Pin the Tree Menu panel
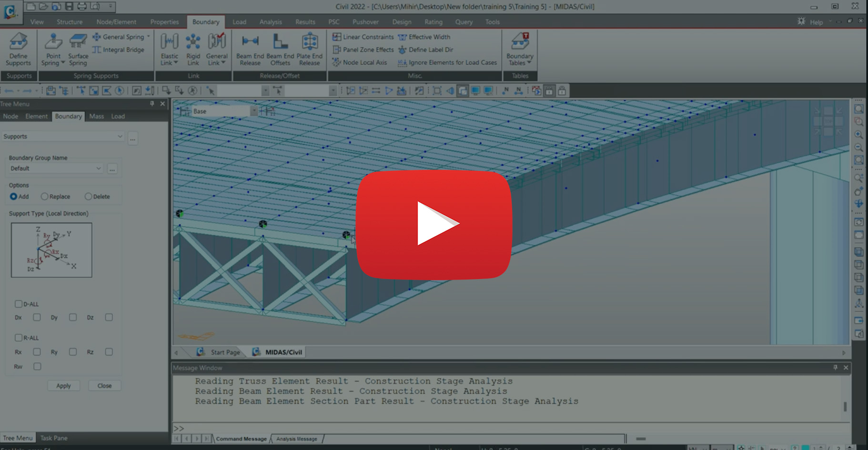868x450 pixels. 152,103
